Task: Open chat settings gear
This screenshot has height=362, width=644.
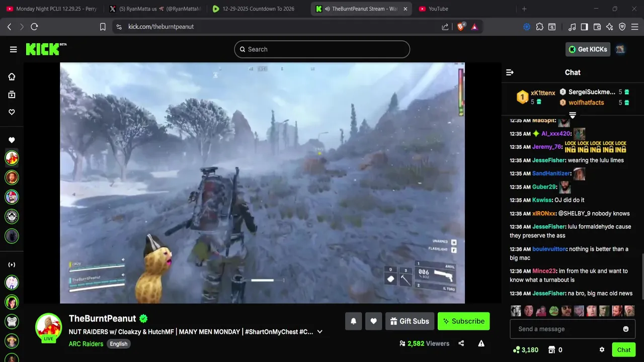Action: [x=602, y=350]
